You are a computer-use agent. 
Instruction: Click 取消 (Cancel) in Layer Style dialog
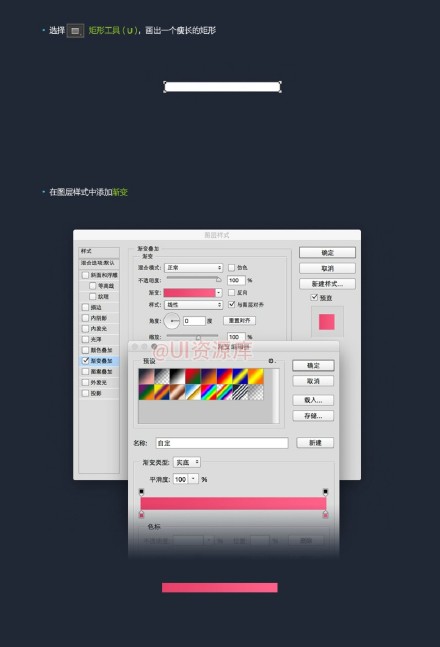(x=327, y=268)
